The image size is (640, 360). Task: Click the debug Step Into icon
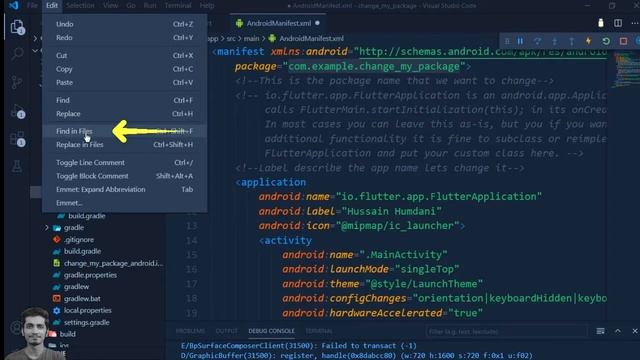[554, 41]
